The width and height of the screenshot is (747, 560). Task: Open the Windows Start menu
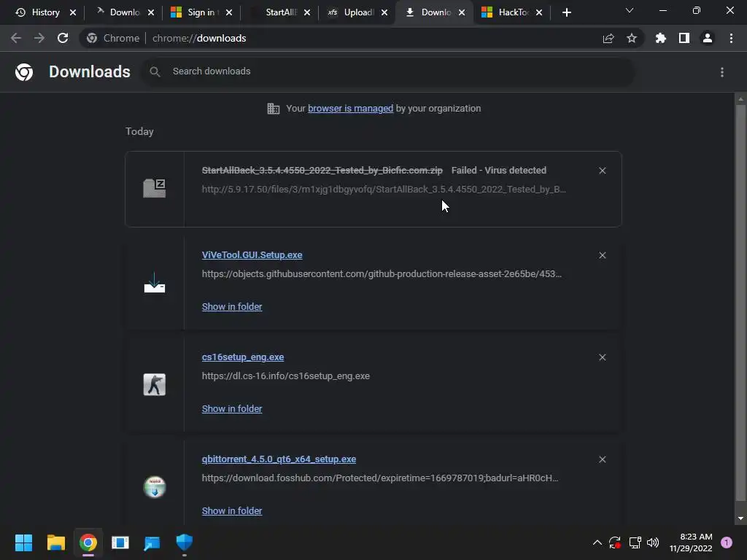pyautogui.click(x=23, y=542)
